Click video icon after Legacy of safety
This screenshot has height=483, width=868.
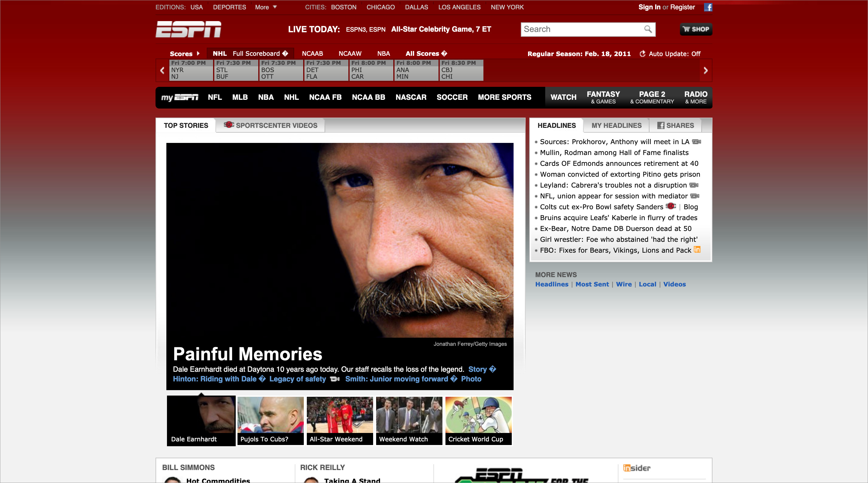click(x=335, y=379)
